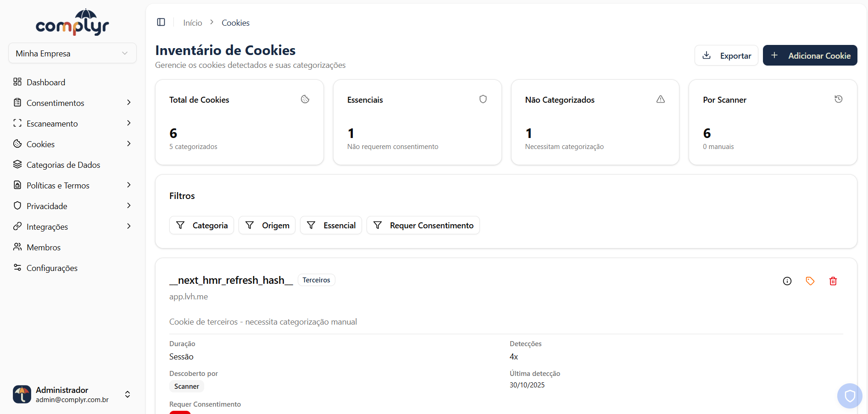Click the shield icon on the Essenciais card
The width and height of the screenshot is (868, 414).
[483, 99]
